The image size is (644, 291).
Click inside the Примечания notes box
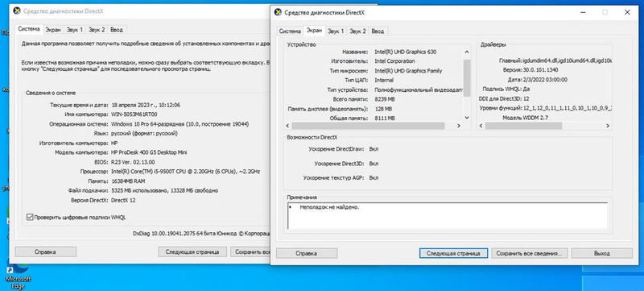448,215
